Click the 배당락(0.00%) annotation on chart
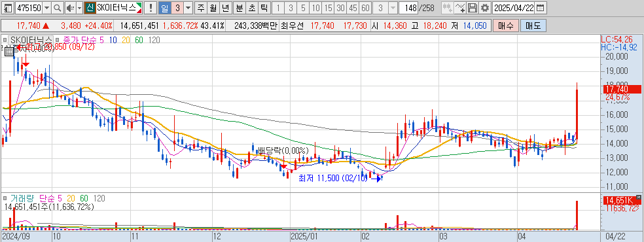Screen dimensions: 644x242 click(283, 150)
